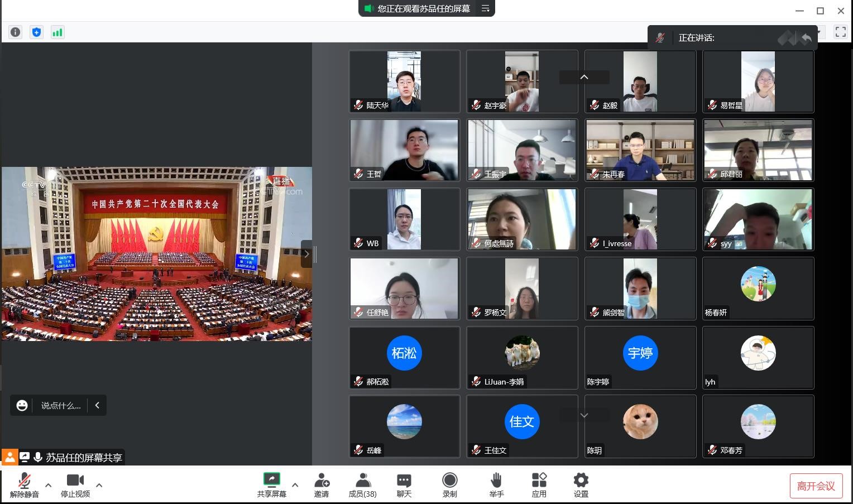Start recording with 录制 icon

click(449, 485)
